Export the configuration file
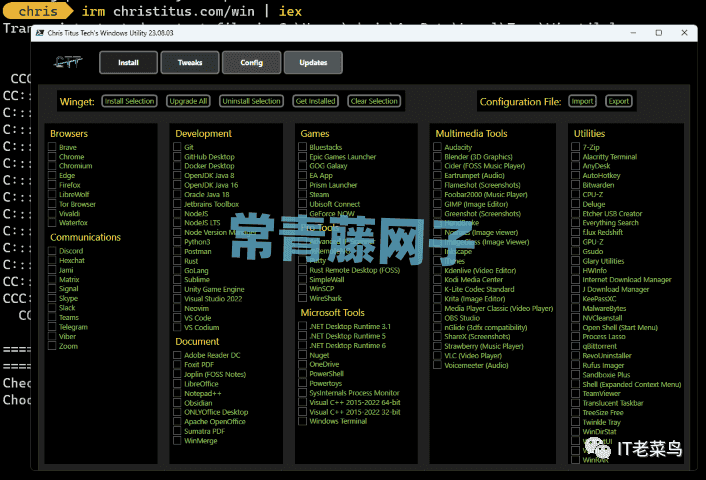 point(619,101)
